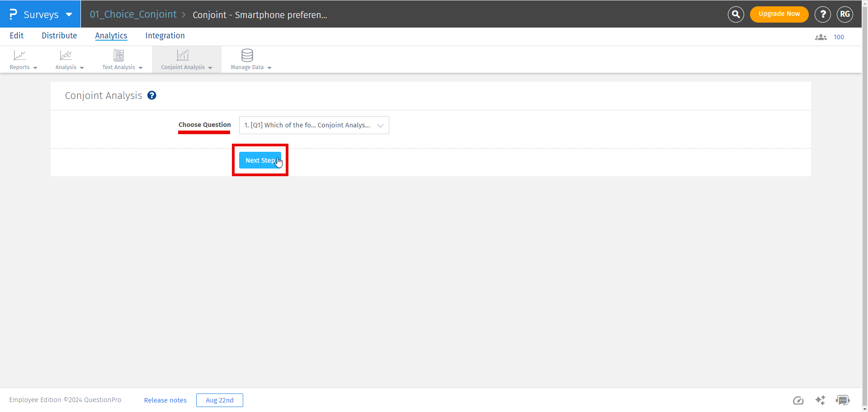868x412 pixels.
Task: Open the 01_Choice_Conjoint breadcrumb link
Action: 133,14
